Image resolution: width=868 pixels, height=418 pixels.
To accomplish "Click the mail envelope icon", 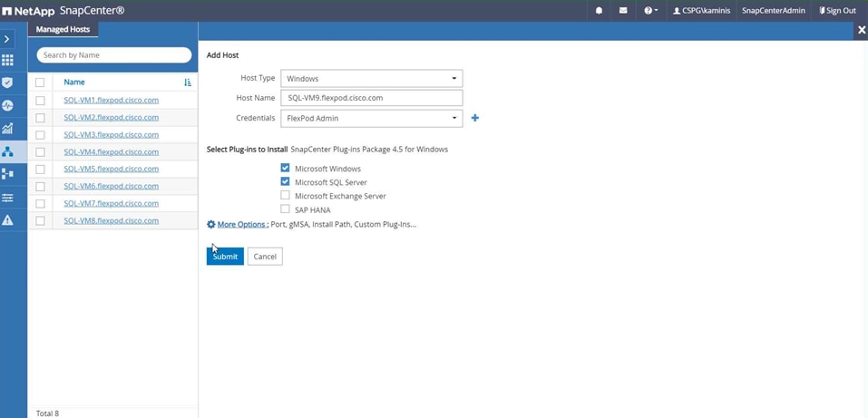I will tap(623, 11).
